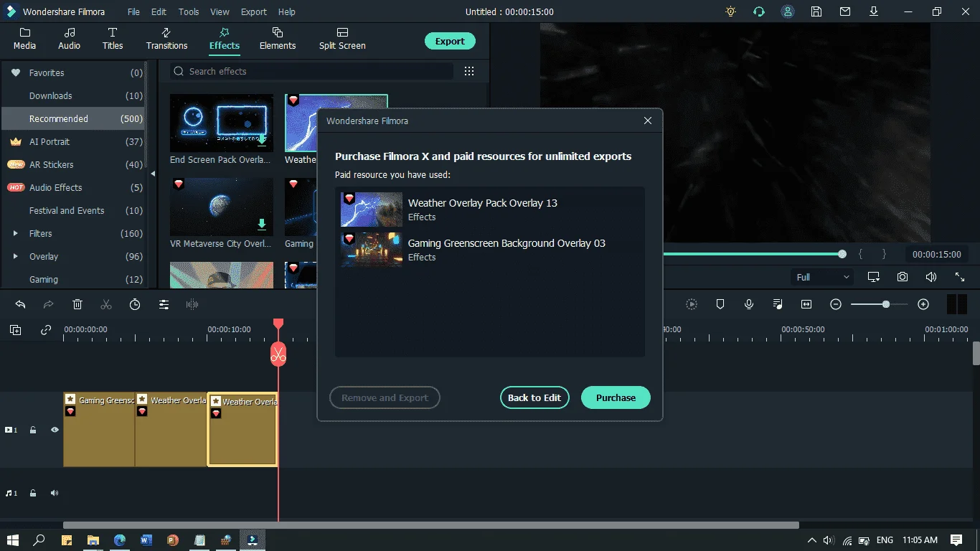Click the audio waveform toolbar icon
This screenshot has width=980, height=551.
click(x=192, y=304)
